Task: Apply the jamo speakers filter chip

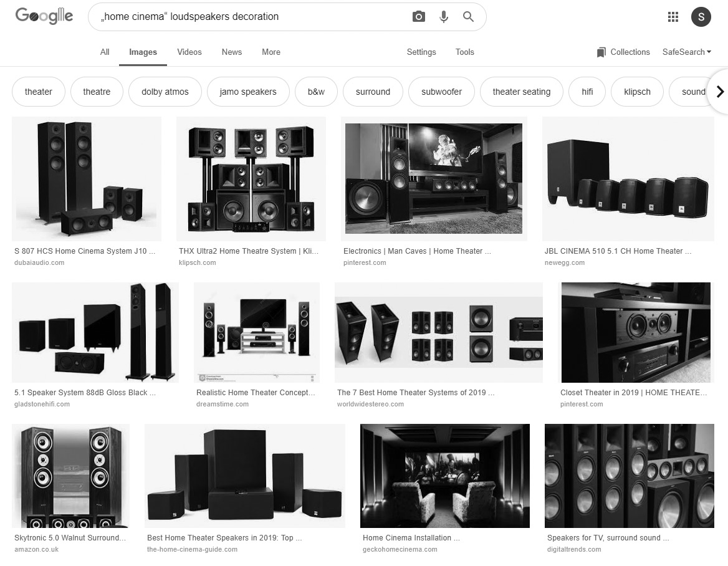Action: (248, 92)
